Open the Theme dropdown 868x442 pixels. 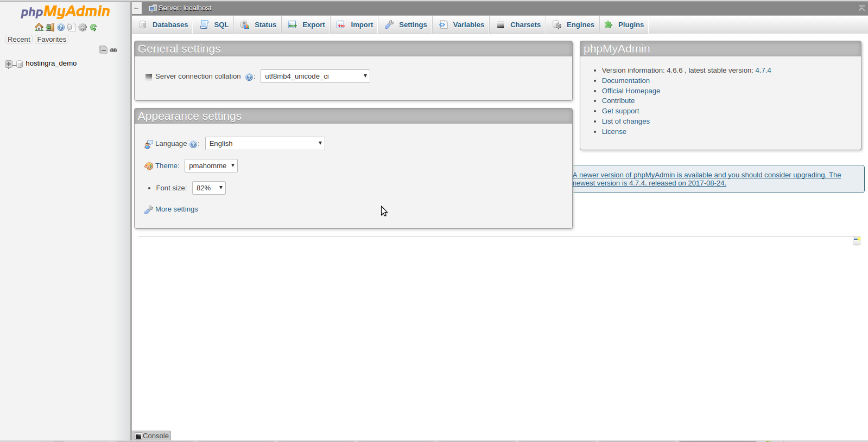[211, 166]
